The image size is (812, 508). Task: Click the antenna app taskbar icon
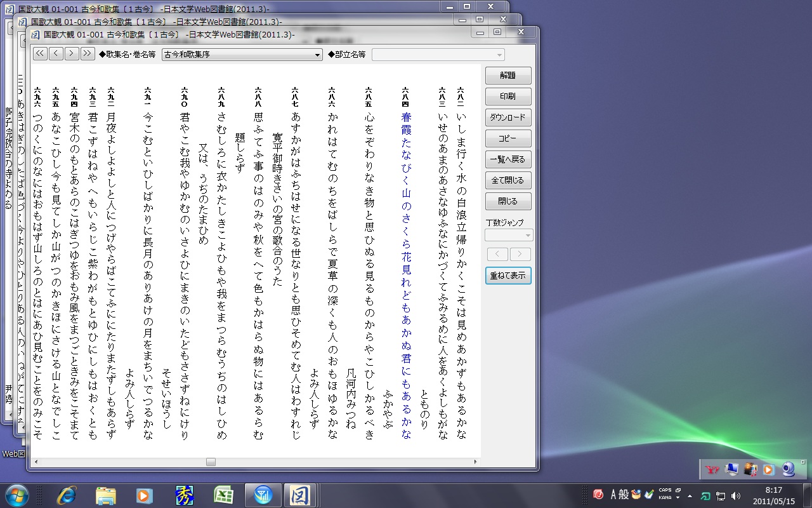coord(263,495)
